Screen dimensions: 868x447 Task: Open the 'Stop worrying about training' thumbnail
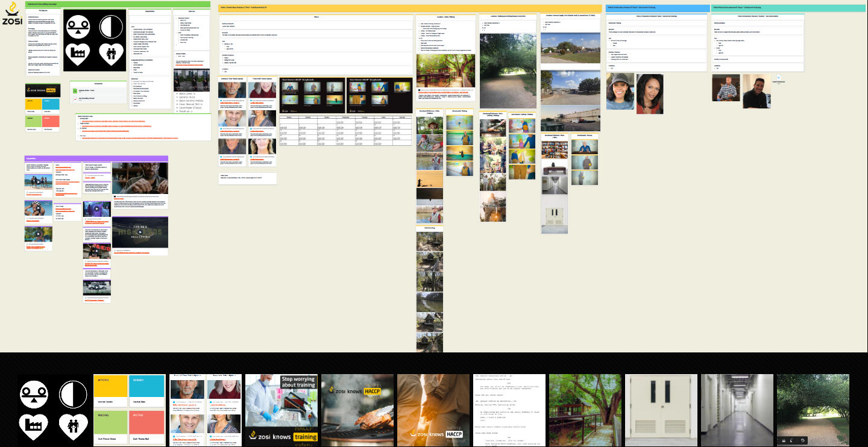[x=281, y=410]
